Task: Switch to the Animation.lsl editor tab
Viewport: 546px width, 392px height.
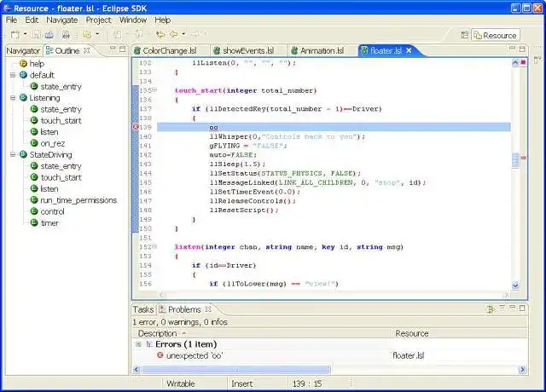Action: click(x=322, y=51)
